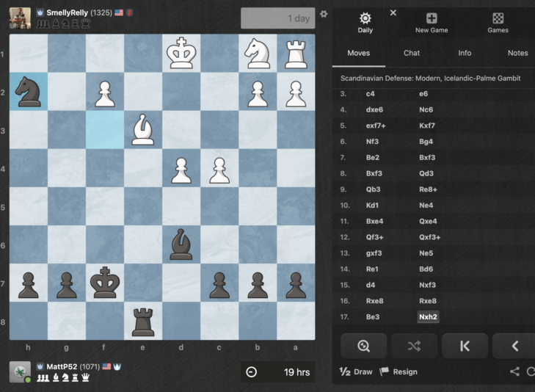Click the Scandinavian Defense opening name
The height and width of the screenshot is (392, 535).
[x=430, y=78]
